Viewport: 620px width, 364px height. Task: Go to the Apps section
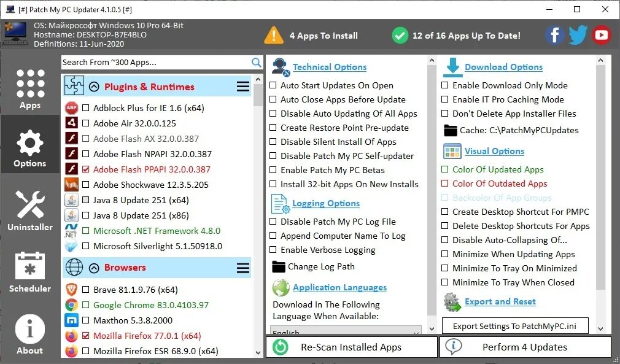30,89
